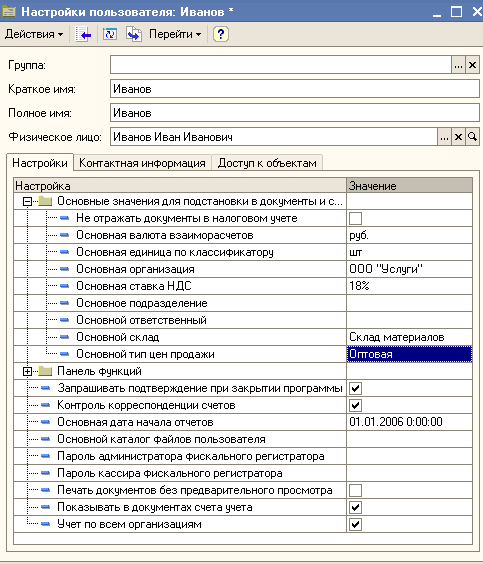Screen dimensions: 483x564
Task: Select the Основная валюта взаиморасчетов row
Action: click(x=243, y=235)
